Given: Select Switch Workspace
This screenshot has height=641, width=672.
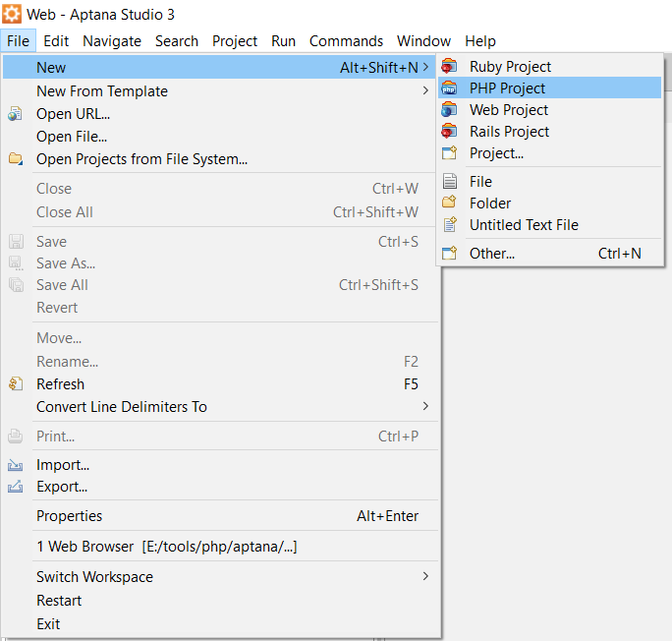Looking at the screenshot, I should click(x=221, y=577).
